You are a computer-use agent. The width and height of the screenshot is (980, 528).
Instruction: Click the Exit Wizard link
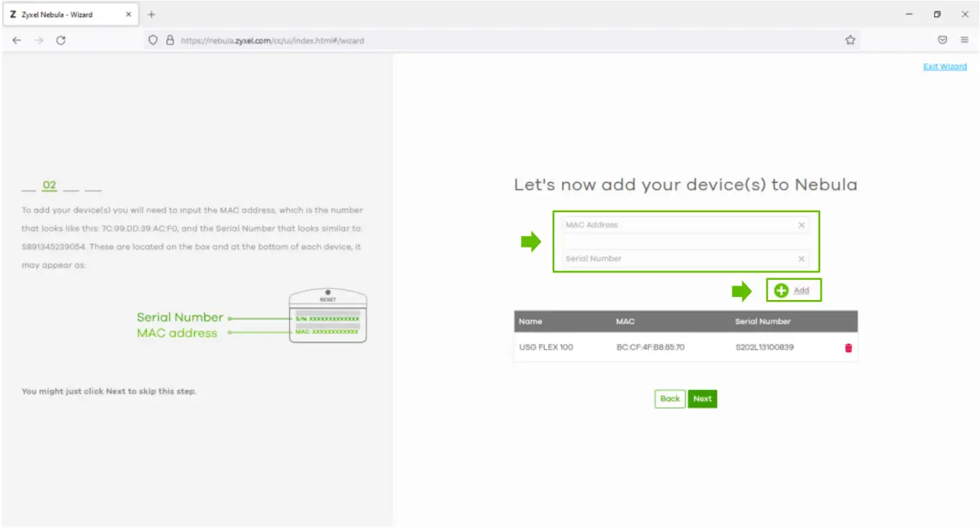pos(945,66)
